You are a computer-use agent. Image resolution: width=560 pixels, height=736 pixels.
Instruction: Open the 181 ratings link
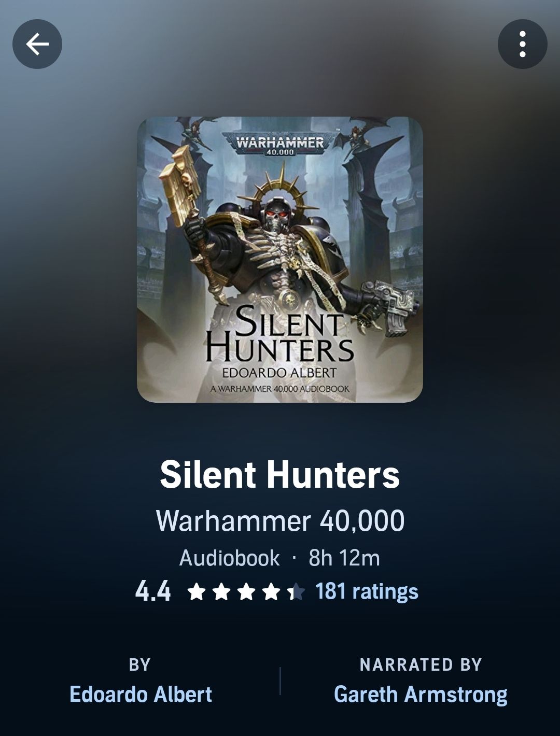point(367,591)
